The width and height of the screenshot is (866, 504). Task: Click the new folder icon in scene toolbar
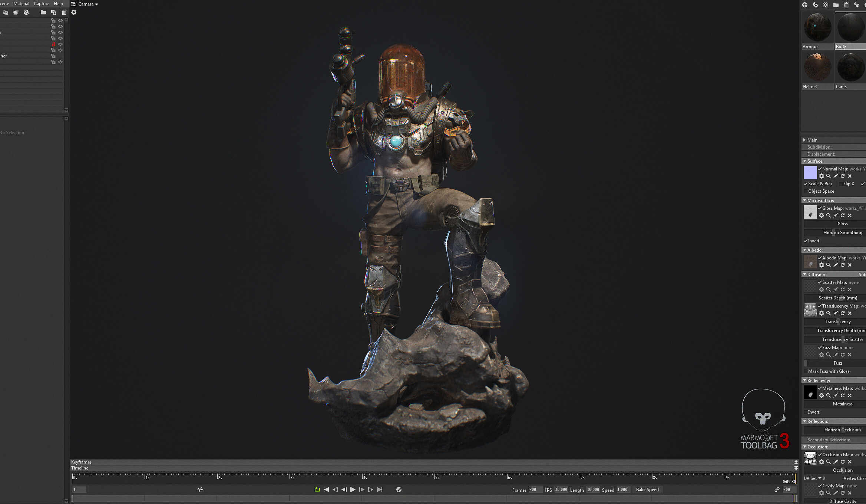tap(43, 12)
